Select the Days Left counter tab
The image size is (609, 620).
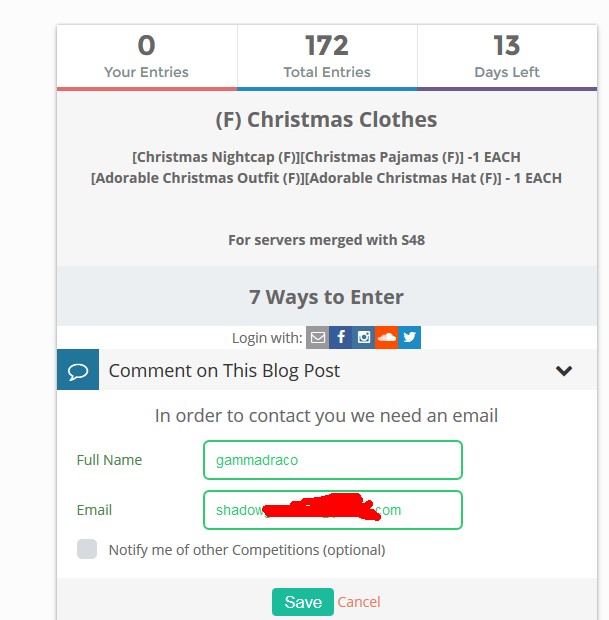[x=507, y=57]
